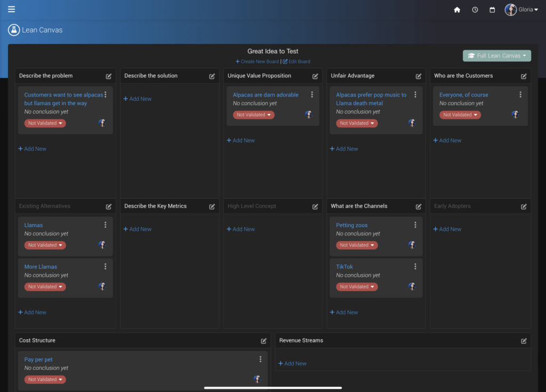The width and height of the screenshot is (546, 392).
Task: Open options menu for Alpacas are darn adorable
Action: click(x=312, y=94)
